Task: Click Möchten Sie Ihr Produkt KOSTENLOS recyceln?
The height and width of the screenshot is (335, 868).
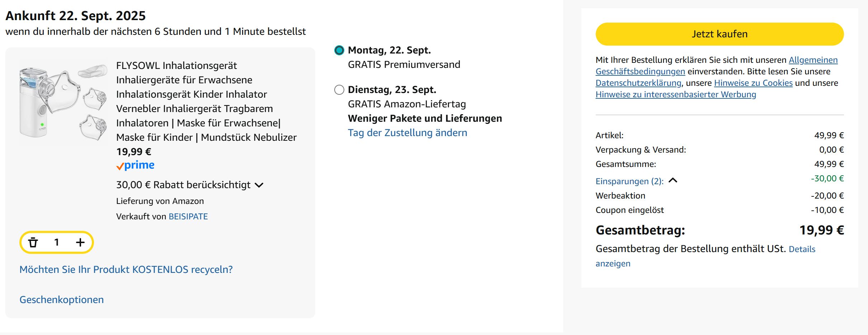Action: pos(126,270)
